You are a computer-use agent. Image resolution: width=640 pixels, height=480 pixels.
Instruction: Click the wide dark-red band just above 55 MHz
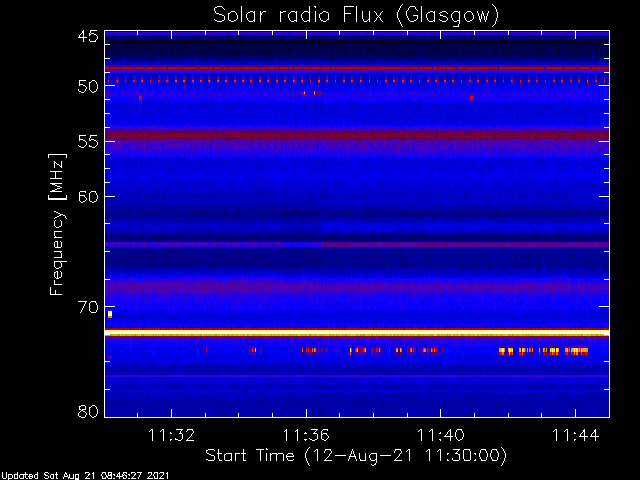(357, 133)
